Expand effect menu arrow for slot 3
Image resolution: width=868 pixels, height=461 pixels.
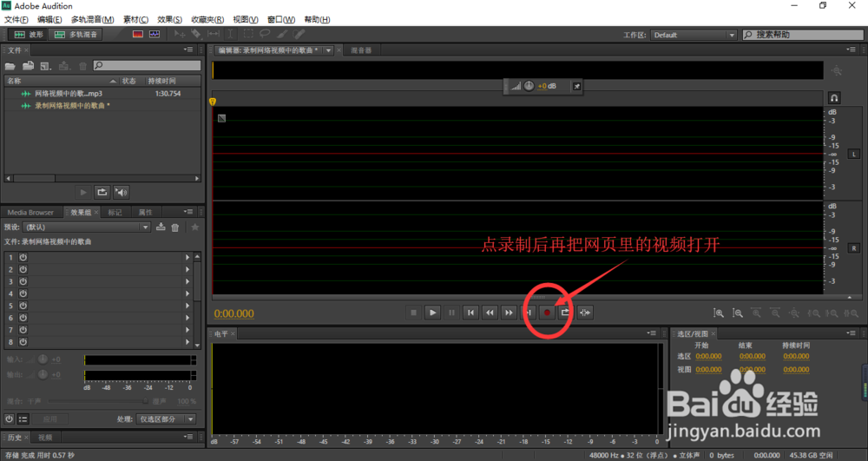tap(187, 281)
